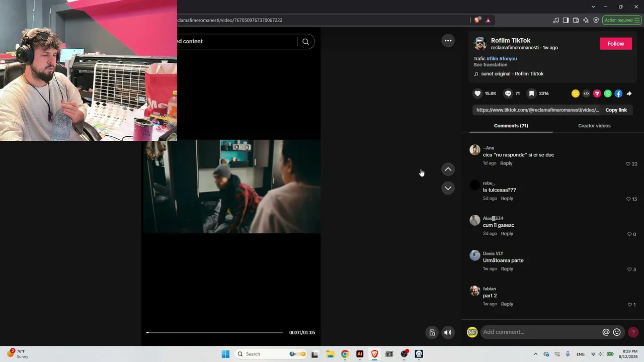Like Denis VLY's comment
Screen dimensions: 644x362
629,269
